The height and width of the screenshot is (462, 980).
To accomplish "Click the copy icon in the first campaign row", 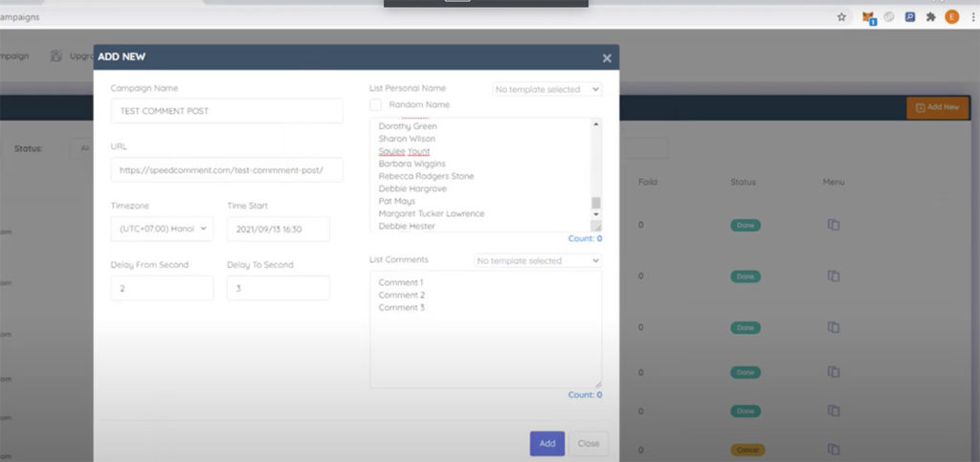I will [834, 225].
